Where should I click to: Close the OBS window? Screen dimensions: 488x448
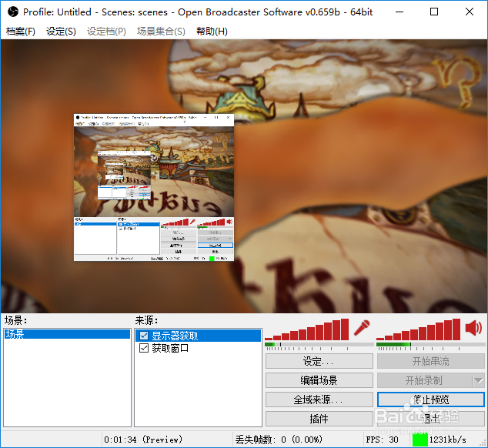pyautogui.click(x=470, y=12)
